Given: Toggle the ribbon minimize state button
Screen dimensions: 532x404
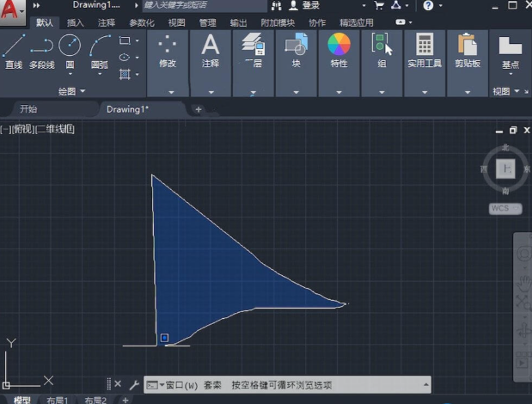Looking at the screenshot, I should (401, 22).
